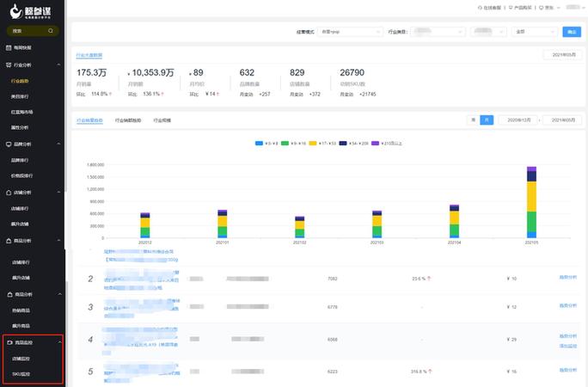The height and width of the screenshot is (387, 588).
Task: Open the user account dropdown at top right
Action: 575,8
